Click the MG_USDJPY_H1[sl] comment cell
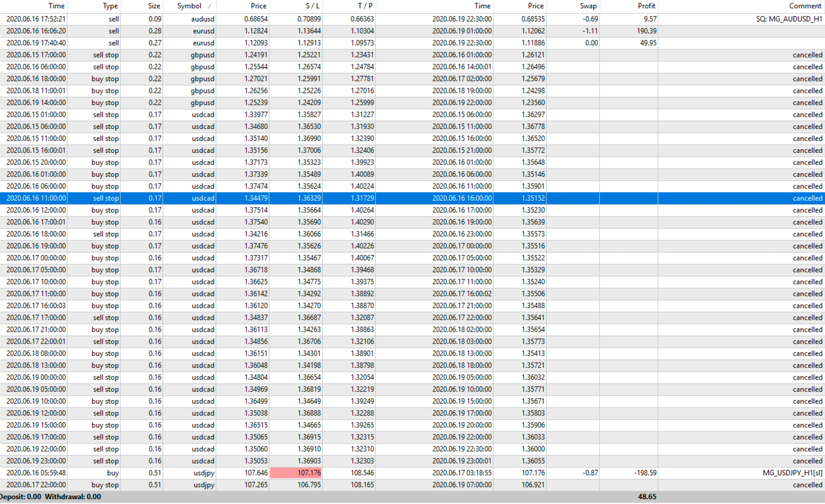The width and height of the screenshot is (825, 504). (792, 473)
